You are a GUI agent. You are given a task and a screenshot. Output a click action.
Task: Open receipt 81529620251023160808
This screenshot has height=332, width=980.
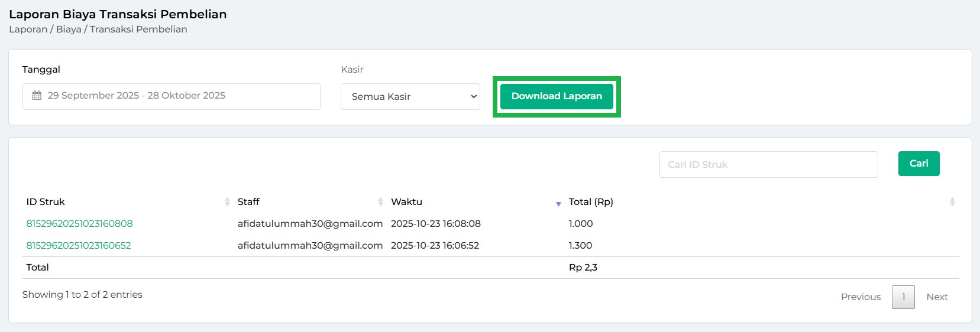79,224
